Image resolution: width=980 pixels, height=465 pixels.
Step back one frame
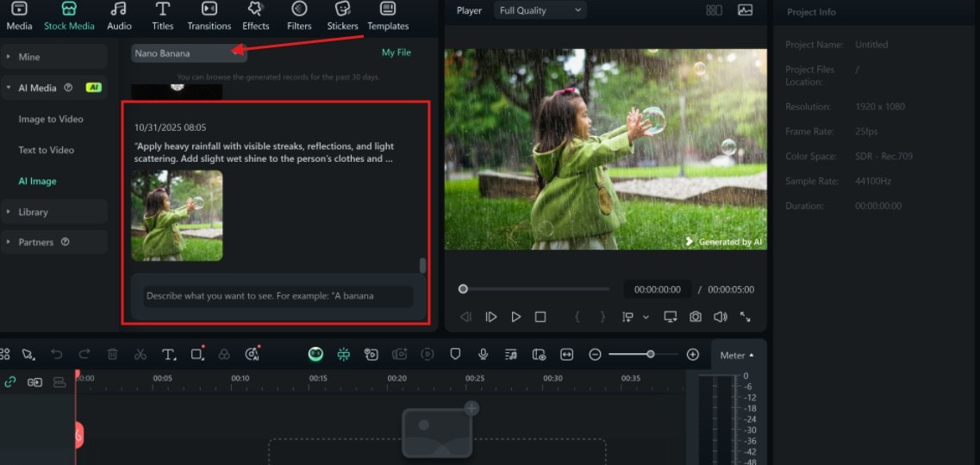pyautogui.click(x=465, y=317)
